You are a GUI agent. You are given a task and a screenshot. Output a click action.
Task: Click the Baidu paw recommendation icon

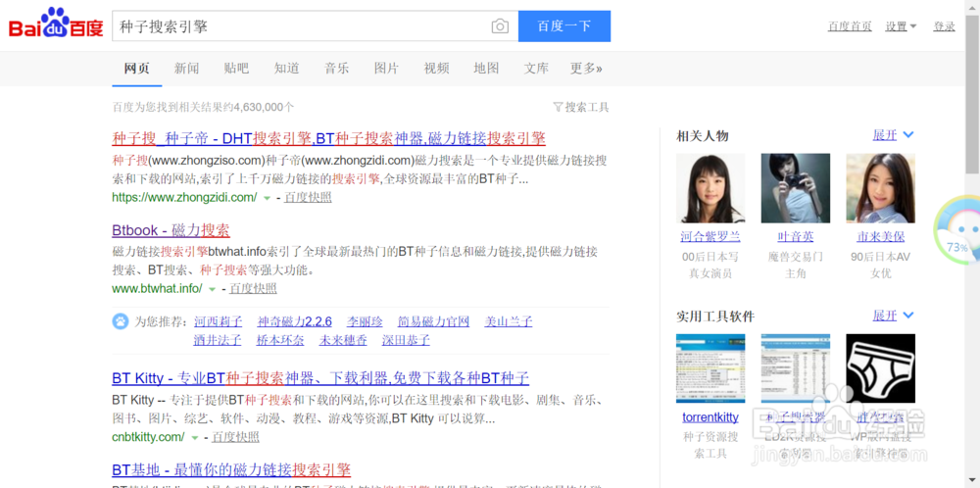click(x=120, y=321)
